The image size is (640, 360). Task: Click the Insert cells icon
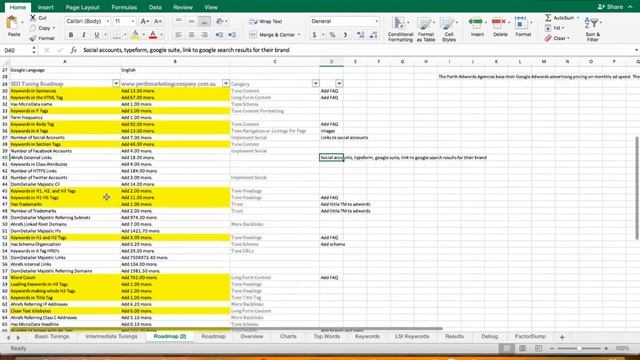[476, 22]
